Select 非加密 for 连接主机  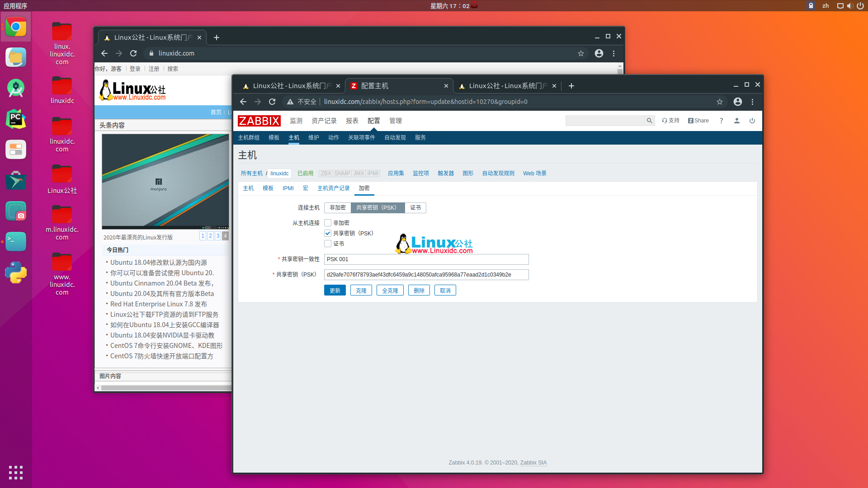coord(338,207)
